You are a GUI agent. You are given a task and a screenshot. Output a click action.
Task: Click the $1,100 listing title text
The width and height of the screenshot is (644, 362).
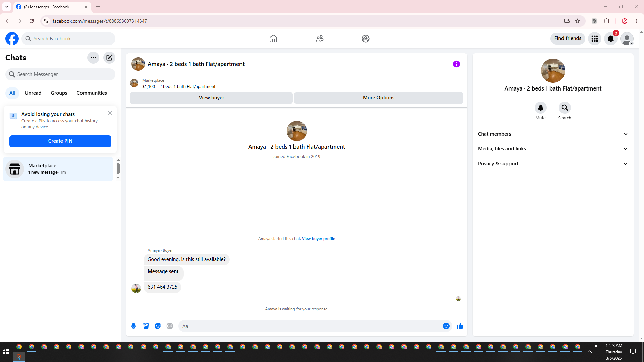point(179,87)
